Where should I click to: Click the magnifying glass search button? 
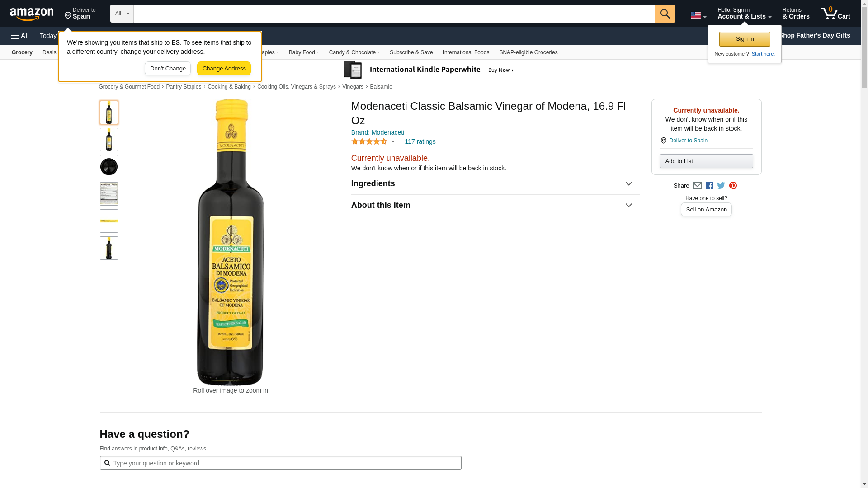[x=665, y=14]
